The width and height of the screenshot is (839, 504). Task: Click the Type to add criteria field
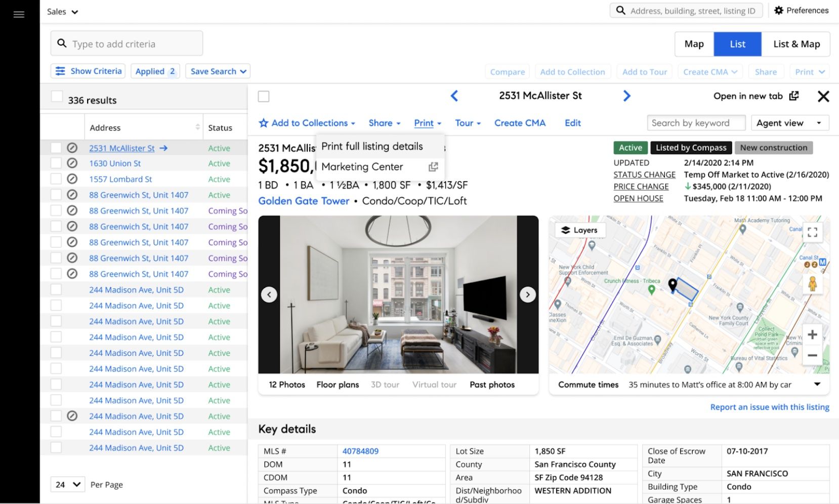pyautogui.click(x=127, y=44)
